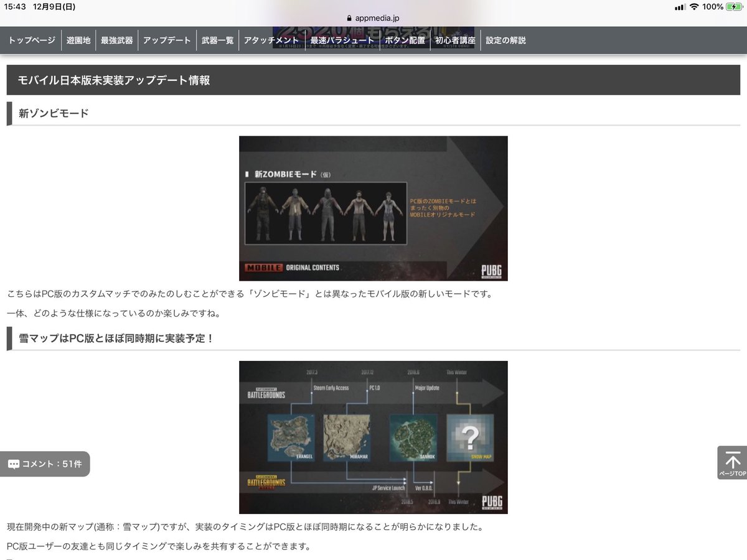The width and height of the screenshot is (747, 560).
Task: Open 設定の解説 nav item
Action: (505, 40)
